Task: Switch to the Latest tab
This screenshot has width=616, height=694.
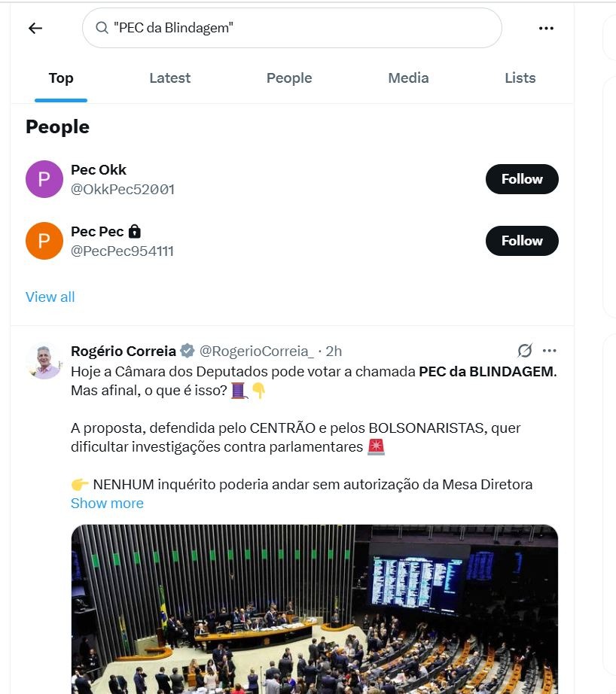Action: [169, 78]
